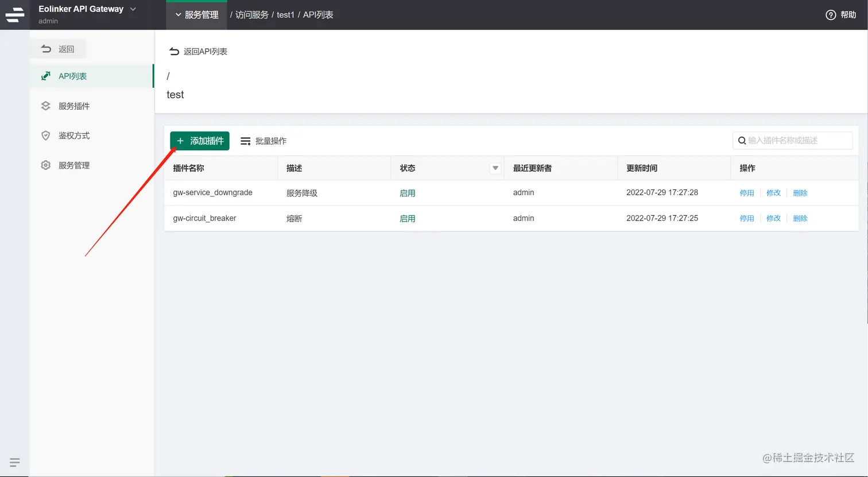868x477 pixels.
Task: Open the 状态 column filter dropdown
Action: [x=494, y=168]
